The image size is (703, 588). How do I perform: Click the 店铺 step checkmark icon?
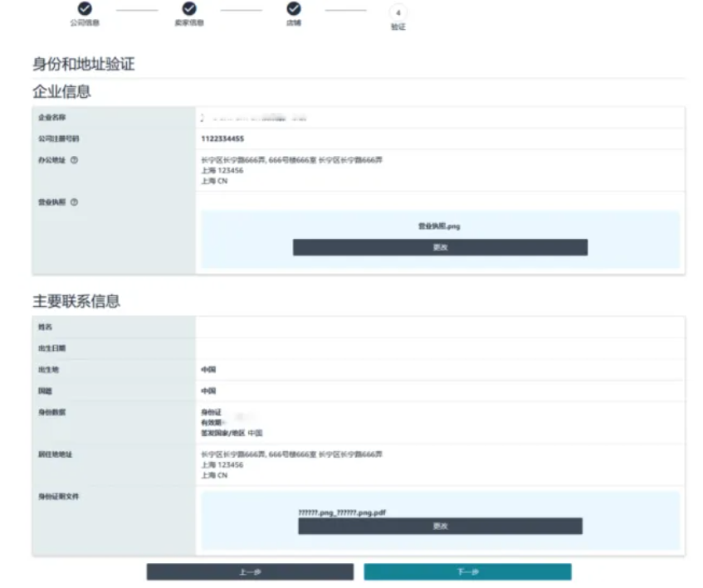click(294, 8)
